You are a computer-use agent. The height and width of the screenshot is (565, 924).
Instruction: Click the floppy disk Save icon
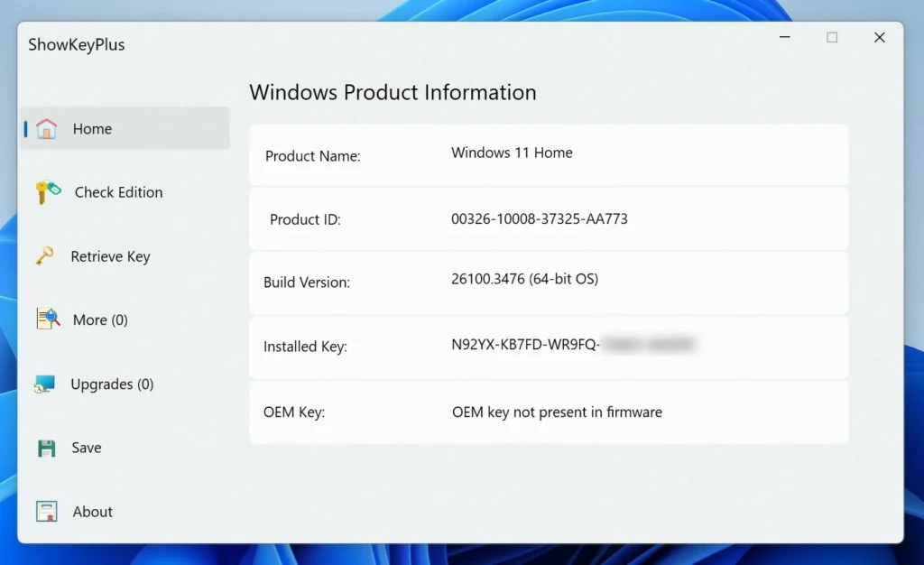pyautogui.click(x=47, y=448)
